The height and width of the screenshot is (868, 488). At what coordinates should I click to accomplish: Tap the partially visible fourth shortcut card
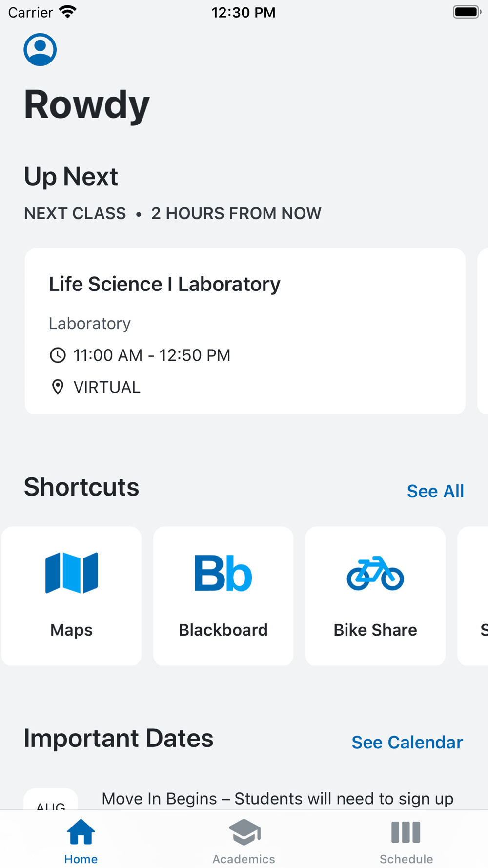pos(474,596)
